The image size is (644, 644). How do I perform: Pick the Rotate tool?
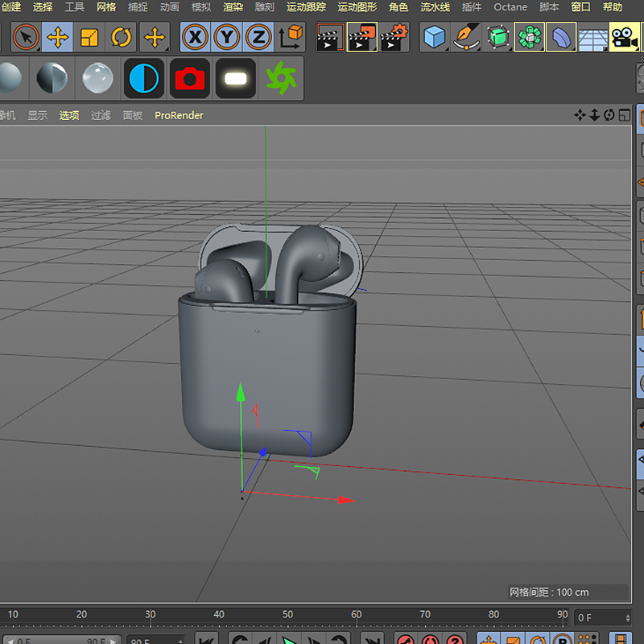coord(121,37)
